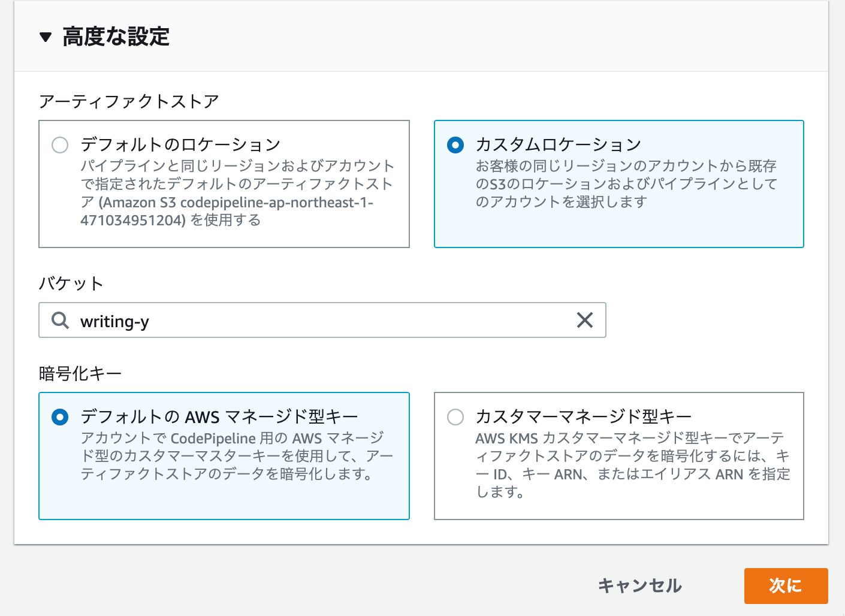Select デフォルトの AWS マネージド型キー radio

pyautogui.click(x=60, y=417)
